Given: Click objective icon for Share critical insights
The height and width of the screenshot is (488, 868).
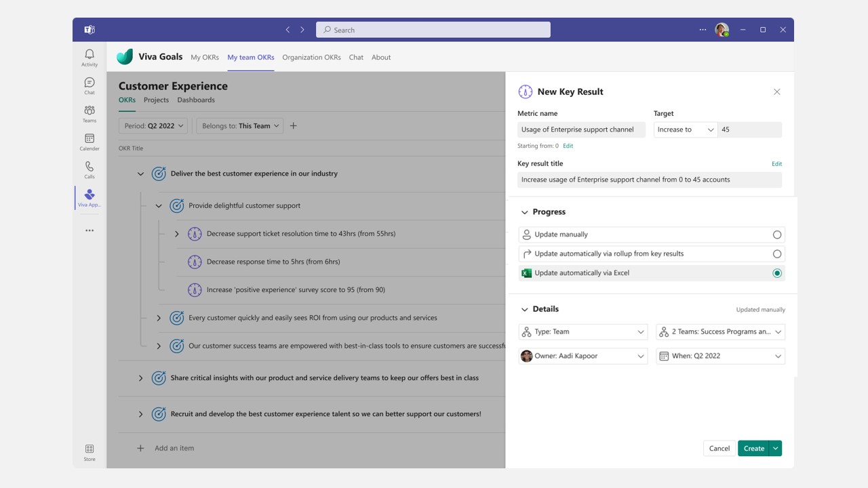Looking at the screenshot, I should tap(159, 378).
